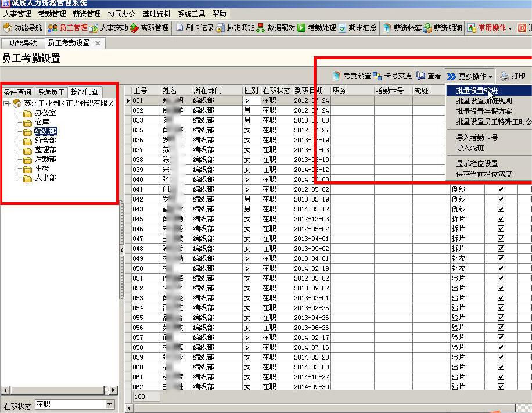This screenshot has width=532, height=413.
Task: Open the 薪资管理 menu
Action: click(x=87, y=13)
